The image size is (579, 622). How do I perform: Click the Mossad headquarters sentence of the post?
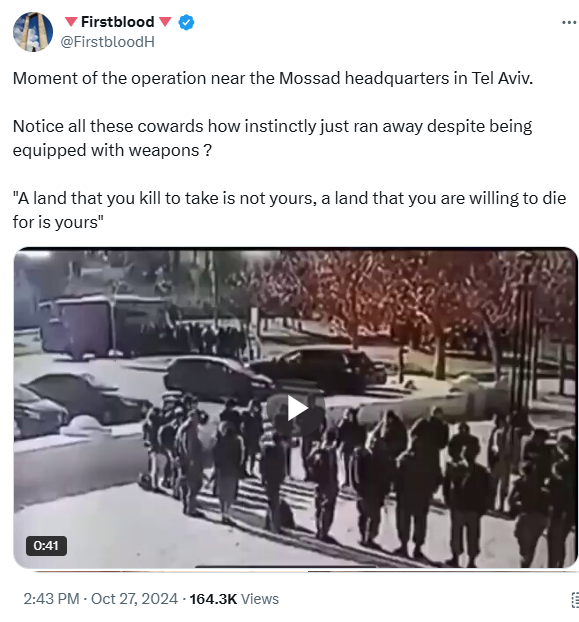[273, 78]
